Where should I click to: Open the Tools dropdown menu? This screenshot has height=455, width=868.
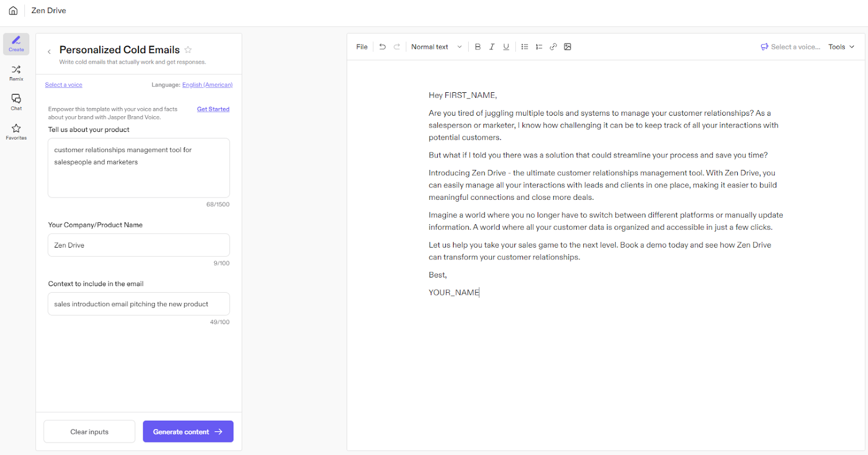[x=841, y=47]
